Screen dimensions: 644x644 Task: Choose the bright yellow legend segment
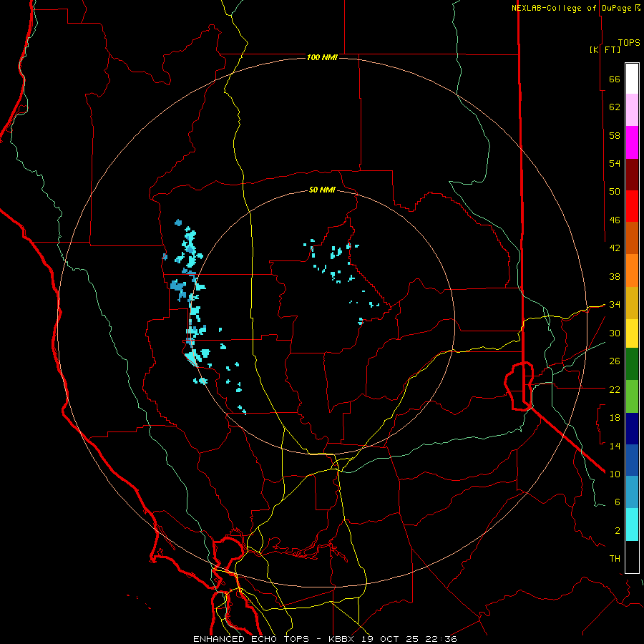[x=632, y=333]
